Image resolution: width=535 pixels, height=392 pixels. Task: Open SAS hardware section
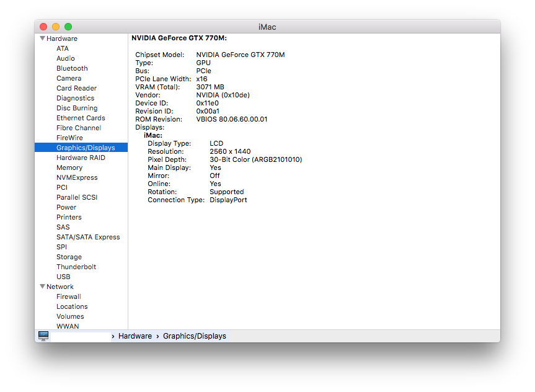(x=63, y=227)
